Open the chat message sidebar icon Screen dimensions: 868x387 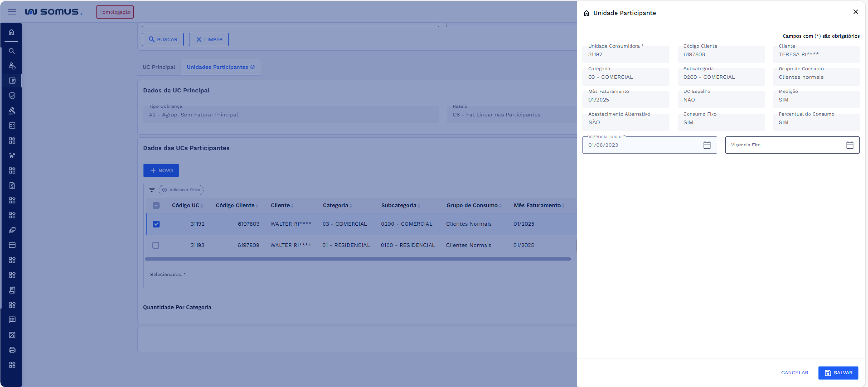(12, 320)
